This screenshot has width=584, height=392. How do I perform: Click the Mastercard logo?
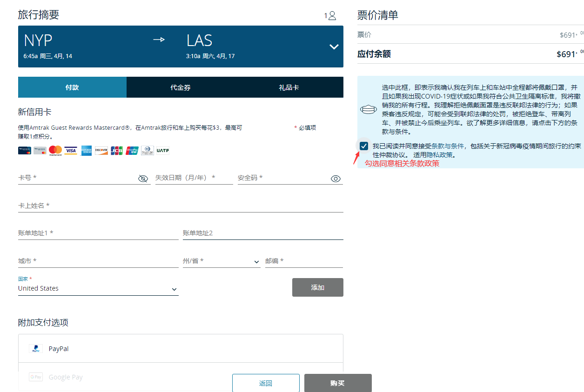click(55, 150)
